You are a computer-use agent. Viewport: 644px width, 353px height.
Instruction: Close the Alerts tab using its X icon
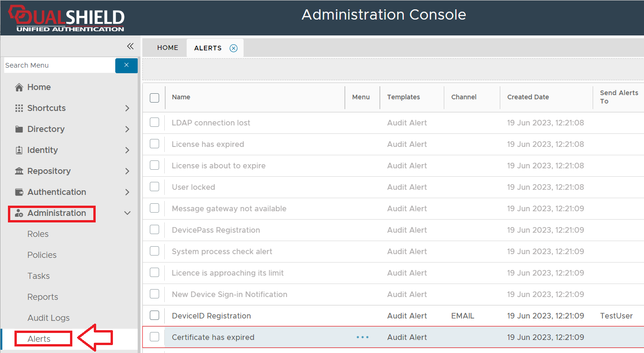tap(234, 48)
